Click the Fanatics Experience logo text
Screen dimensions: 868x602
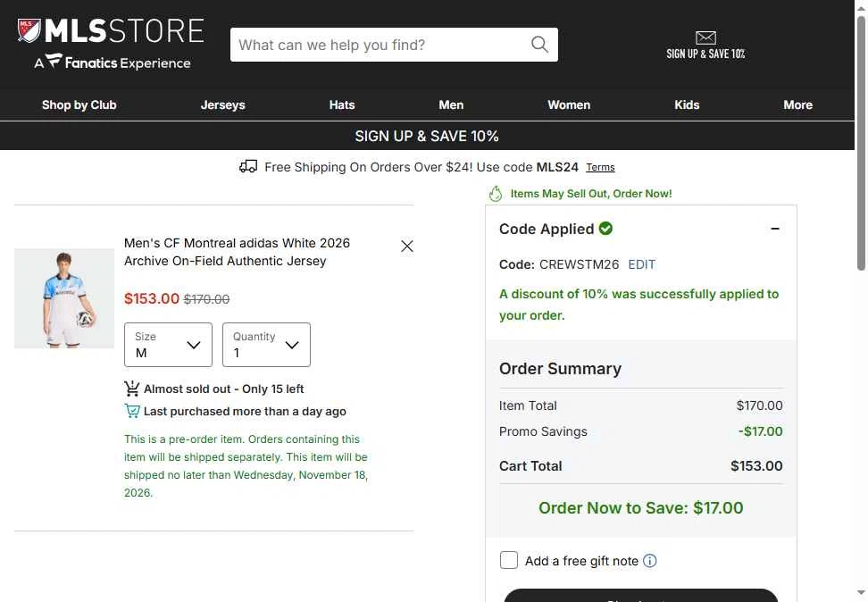tap(113, 62)
